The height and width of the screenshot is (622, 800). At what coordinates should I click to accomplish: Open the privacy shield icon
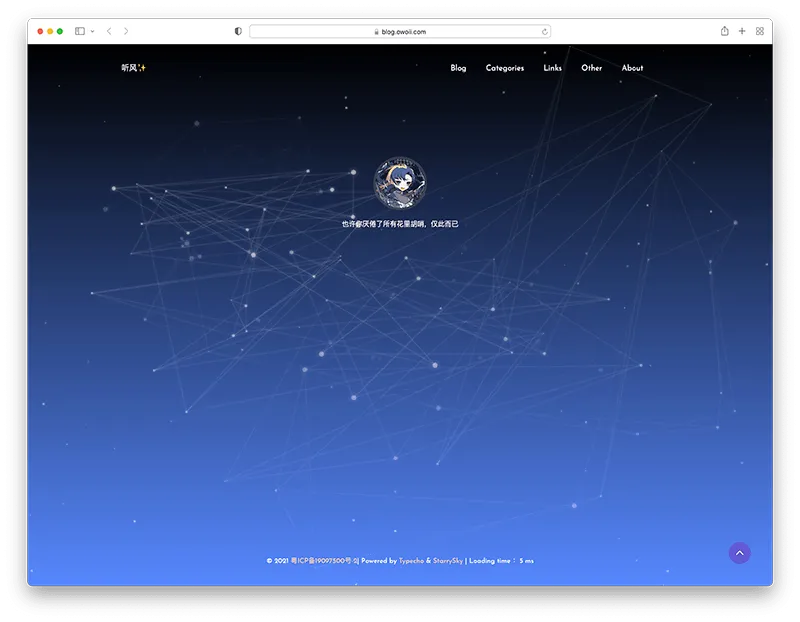pos(238,31)
